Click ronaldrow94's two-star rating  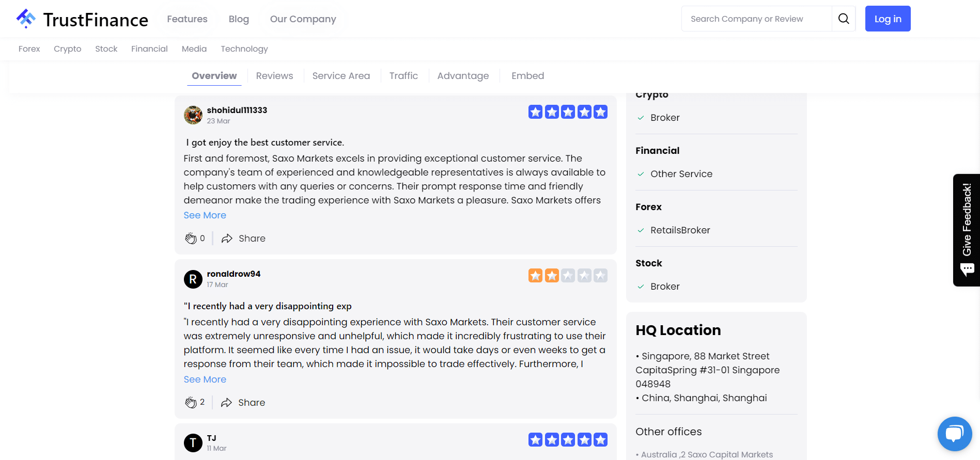[x=567, y=276]
